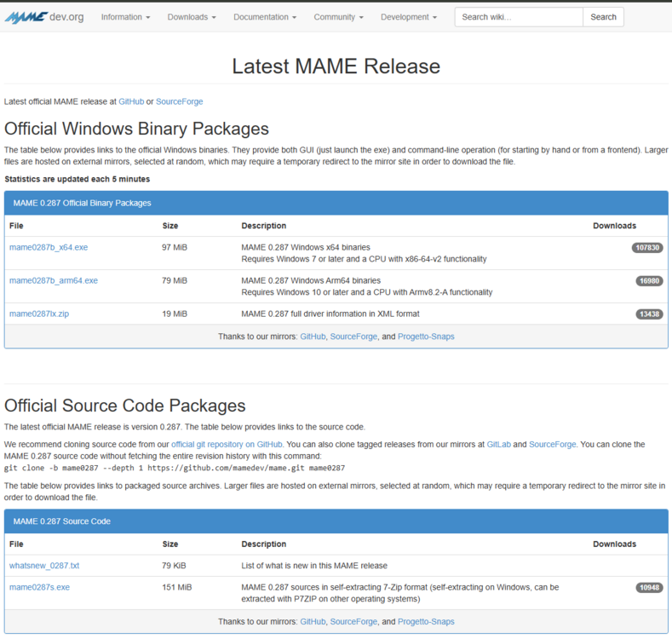Click 'MAME 0.287 Windows Arm64 binaries' description
The image size is (672, 639).
point(311,280)
